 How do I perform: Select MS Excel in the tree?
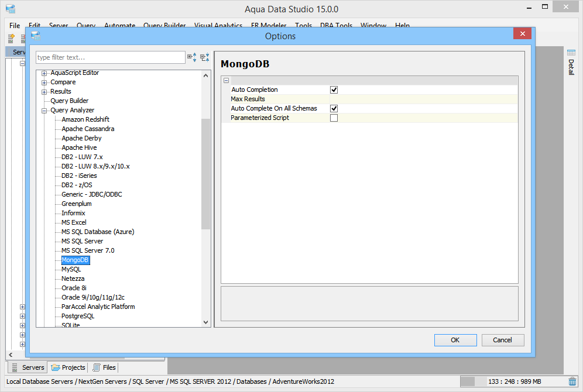pyautogui.click(x=74, y=222)
